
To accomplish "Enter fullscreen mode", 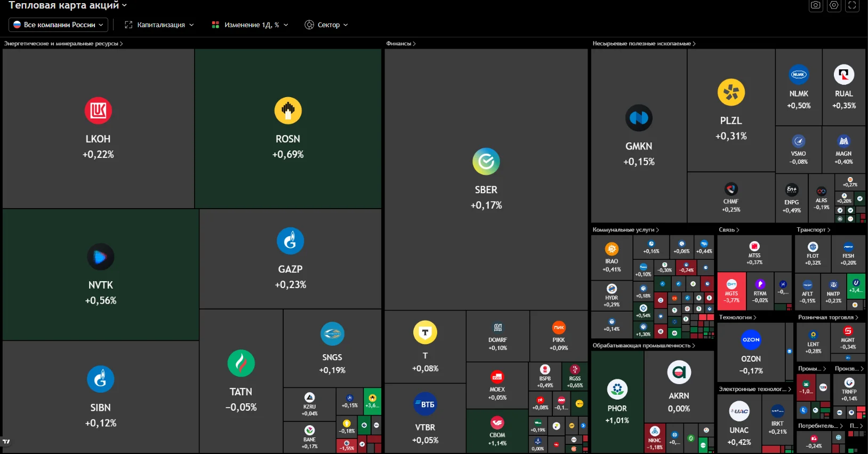I will click(x=852, y=5).
